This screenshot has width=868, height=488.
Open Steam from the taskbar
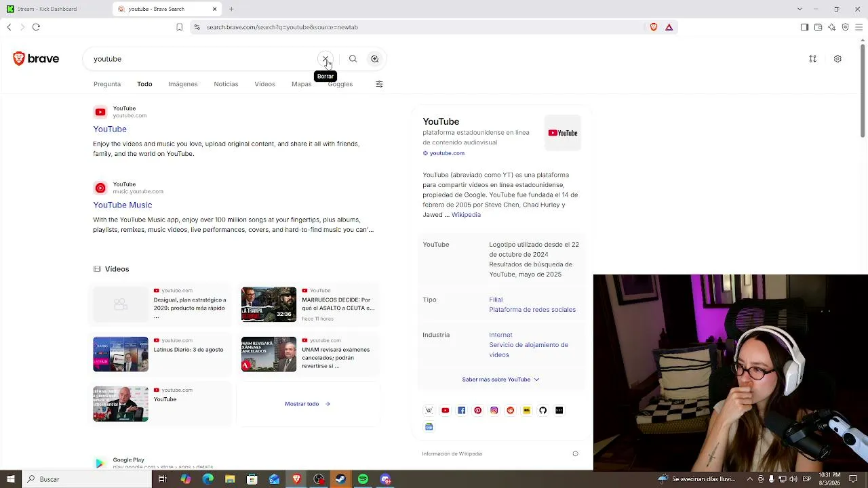coord(340,479)
